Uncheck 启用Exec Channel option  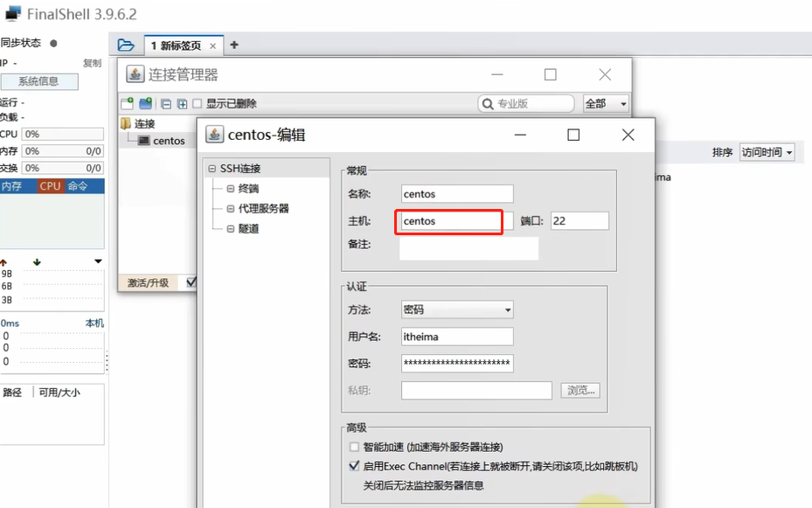(x=354, y=465)
